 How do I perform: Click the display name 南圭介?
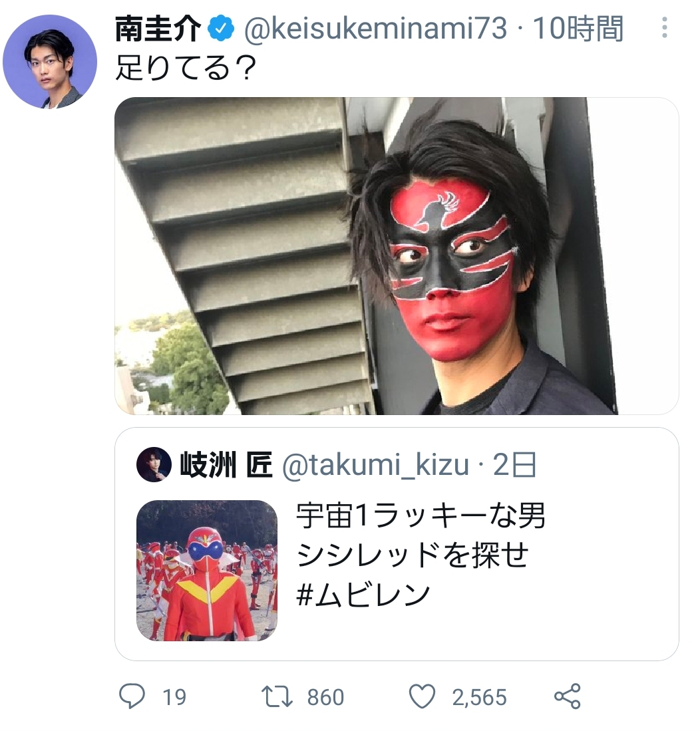(157, 29)
